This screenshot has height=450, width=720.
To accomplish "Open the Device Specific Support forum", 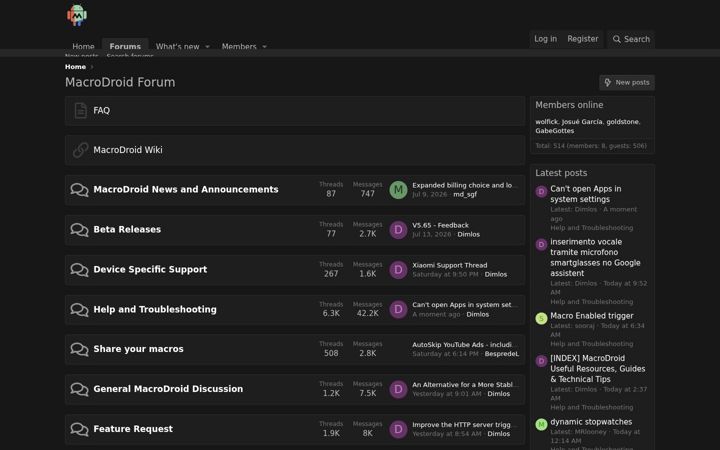I will pyautogui.click(x=150, y=270).
